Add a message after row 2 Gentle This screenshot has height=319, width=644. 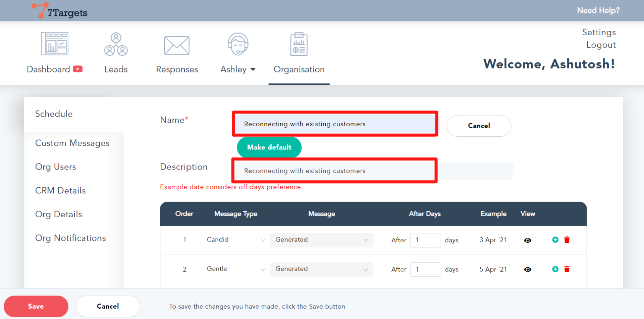point(555,269)
